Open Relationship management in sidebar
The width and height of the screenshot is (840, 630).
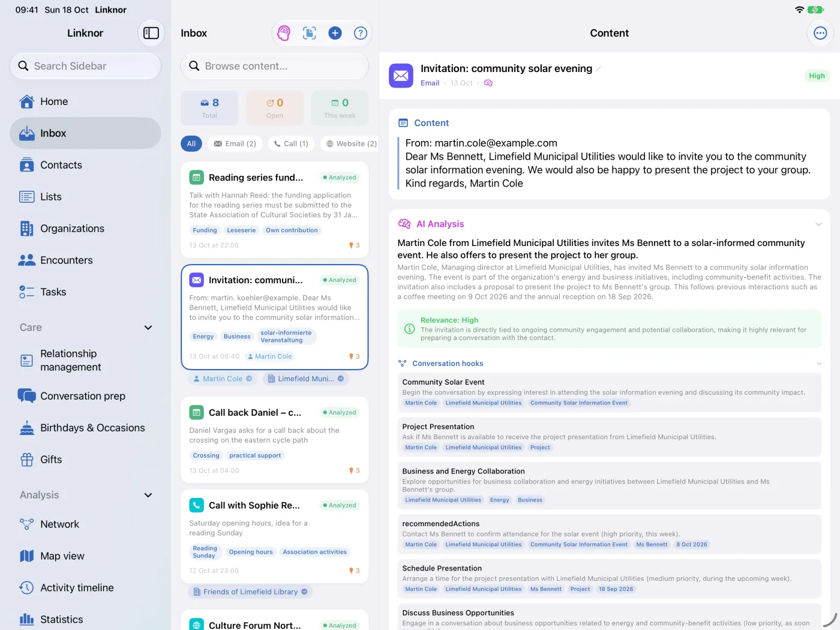coord(85,361)
